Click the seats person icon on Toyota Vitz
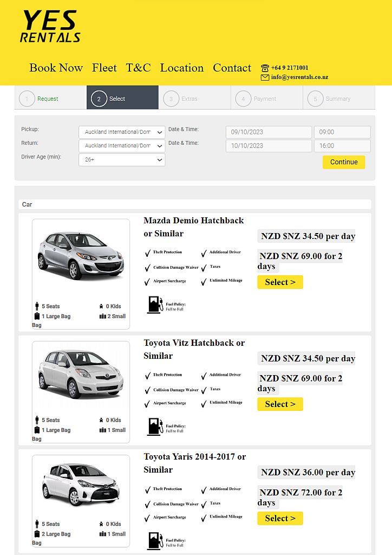Viewport: 392px width, 555px height. pos(37,420)
